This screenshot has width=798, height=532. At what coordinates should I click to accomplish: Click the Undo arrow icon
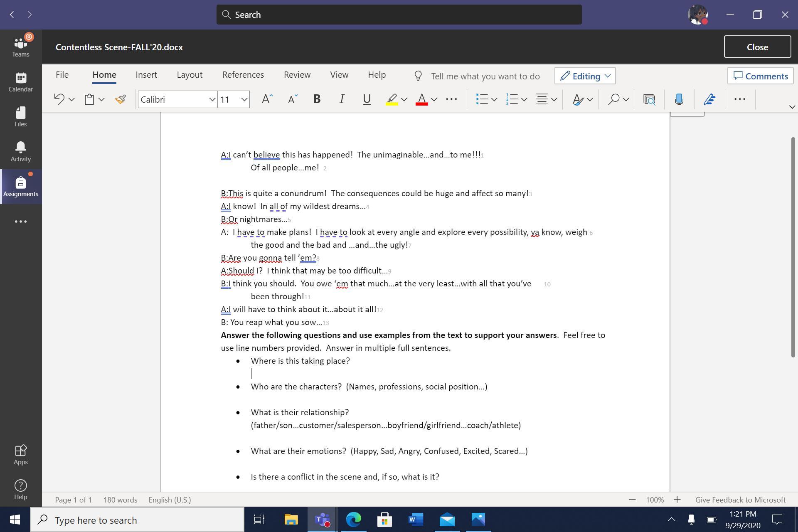coord(59,99)
